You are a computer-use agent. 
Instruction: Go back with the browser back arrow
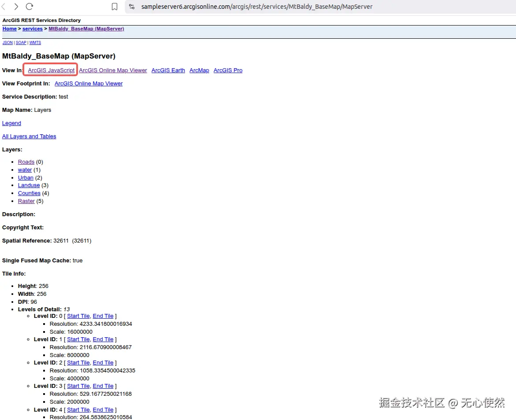pos(4,7)
